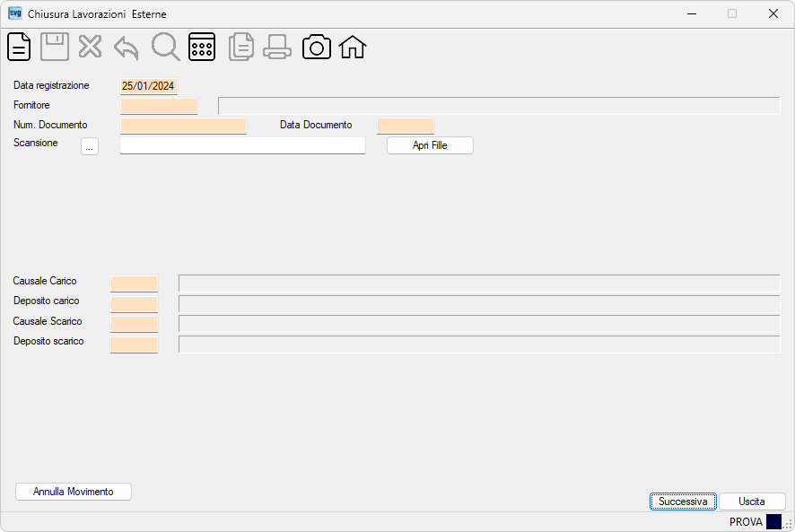The image size is (795, 532).
Task: Open the magnifying glass search icon
Action: click(165, 48)
